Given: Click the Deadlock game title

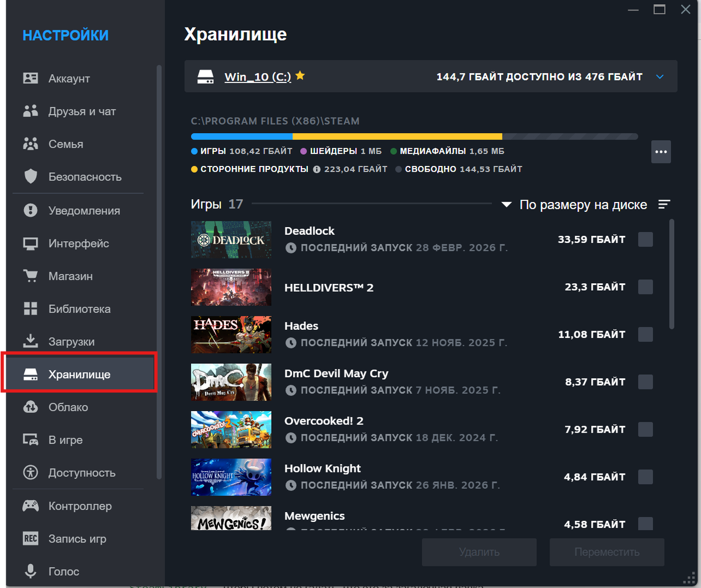Looking at the screenshot, I should click(310, 231).
